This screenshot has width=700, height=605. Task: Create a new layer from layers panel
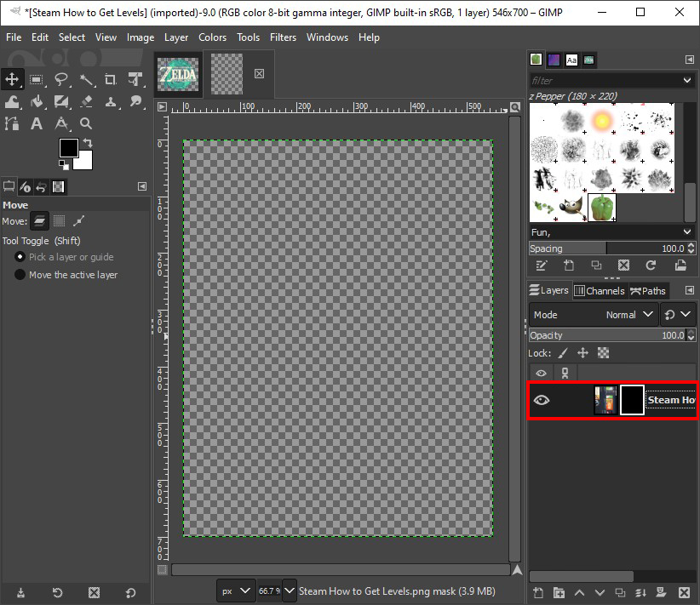click(x=537, y=592)
